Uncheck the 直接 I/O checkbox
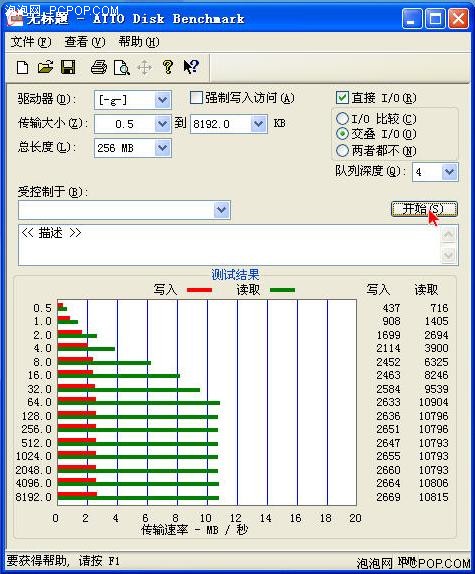Screen dimensions: 475x574 coord(342,98)
